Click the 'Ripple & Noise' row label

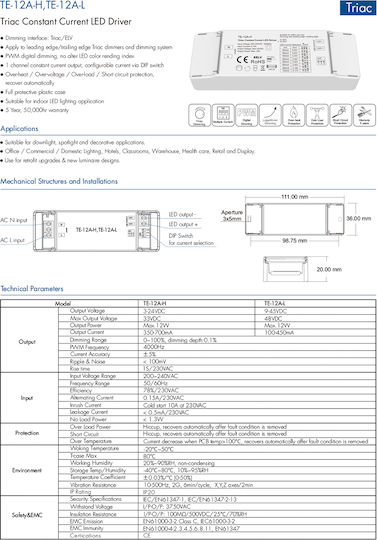(x=87, y=362)
